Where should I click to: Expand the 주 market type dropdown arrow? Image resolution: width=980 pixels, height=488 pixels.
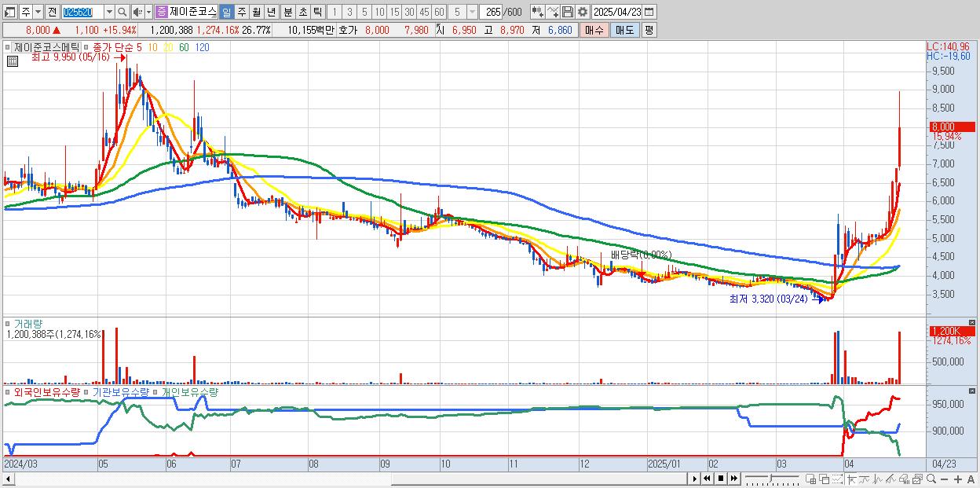pos(37,12)
